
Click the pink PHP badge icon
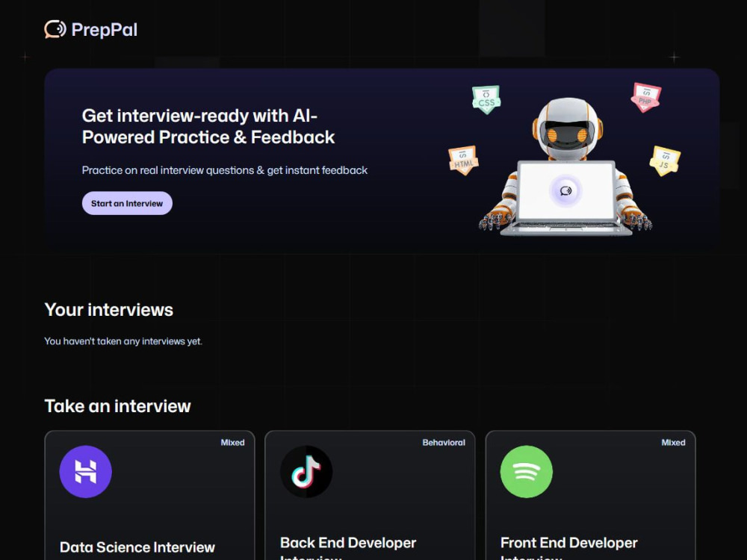[646, 97]
